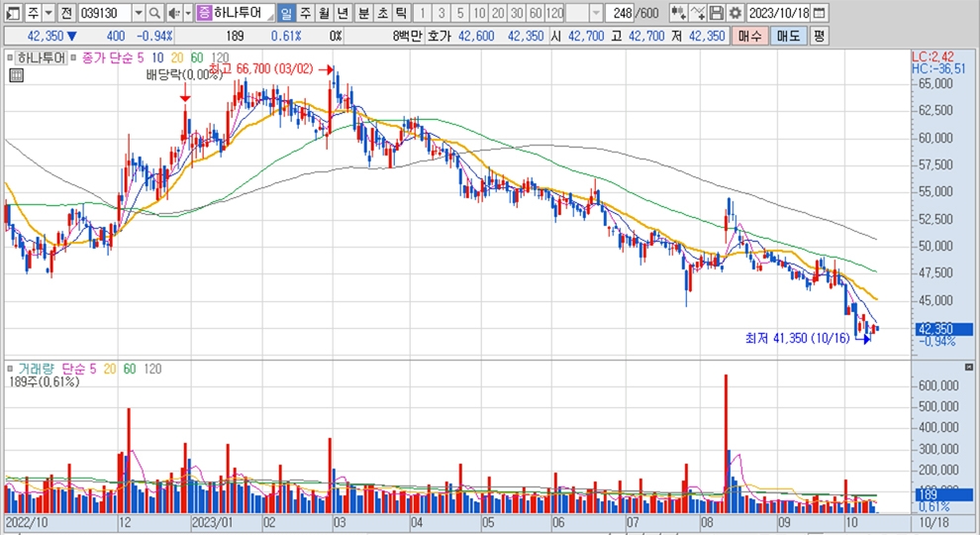Open the calendar date picker icon

click(819, 13)
